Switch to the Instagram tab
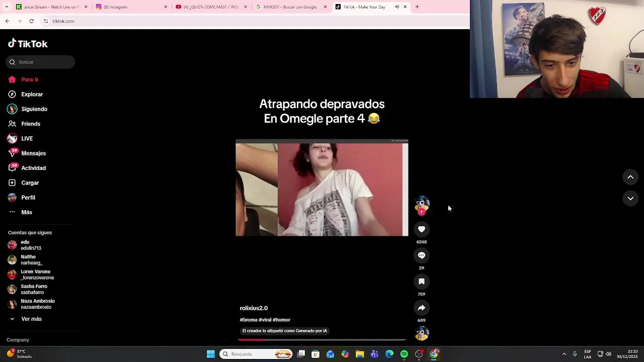644x362 pixels. pos(132,7)
